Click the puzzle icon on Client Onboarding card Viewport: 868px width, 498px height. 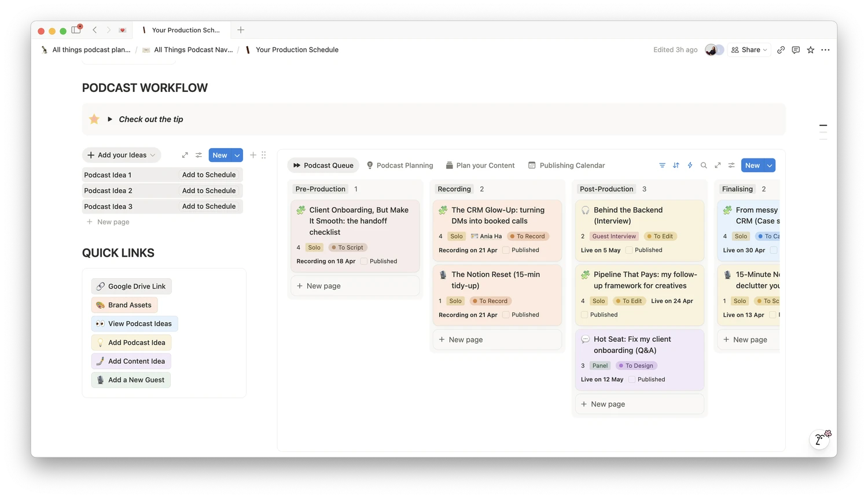(301, 210)
